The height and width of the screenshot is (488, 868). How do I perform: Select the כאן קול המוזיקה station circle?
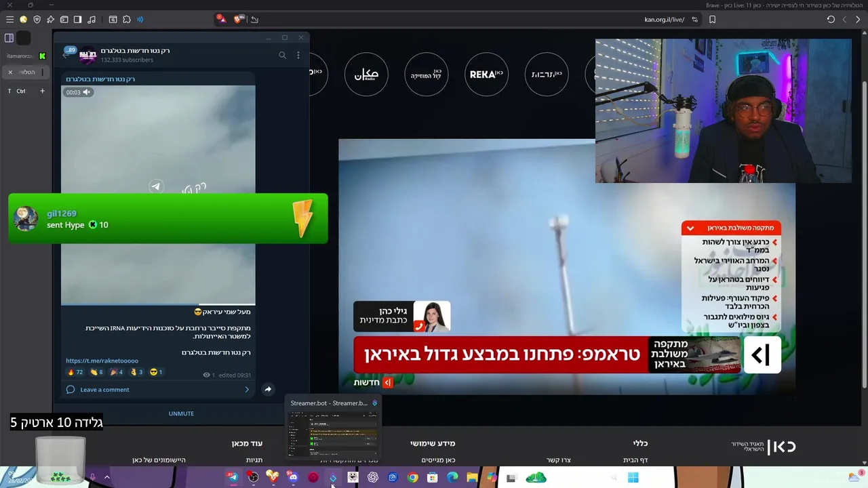(427, 74)
